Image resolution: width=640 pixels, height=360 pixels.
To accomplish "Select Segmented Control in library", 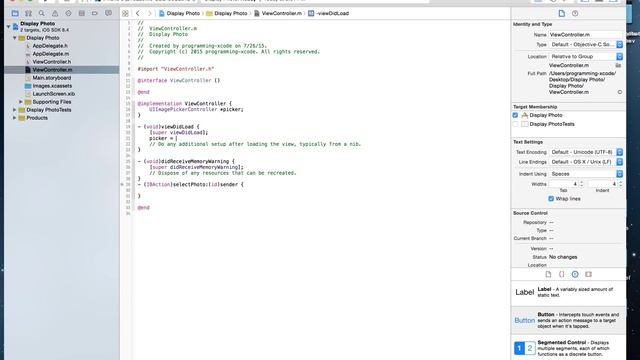I will tap(568, 348).
